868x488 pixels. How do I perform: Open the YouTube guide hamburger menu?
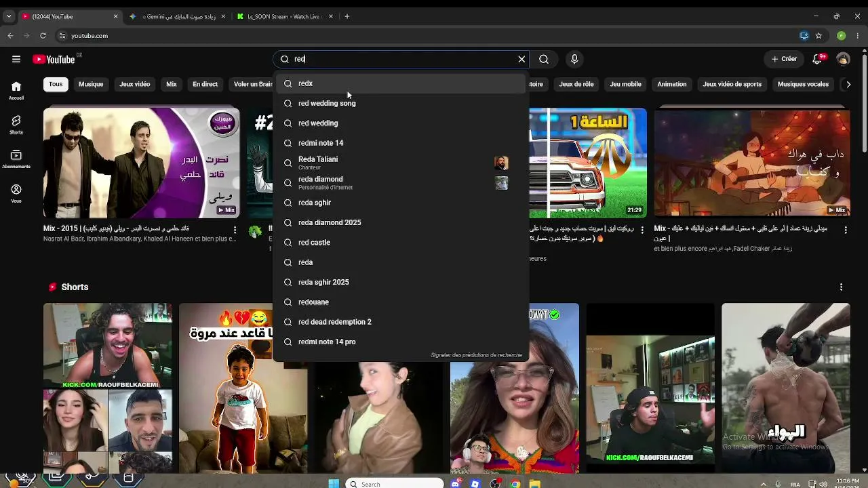16,59
